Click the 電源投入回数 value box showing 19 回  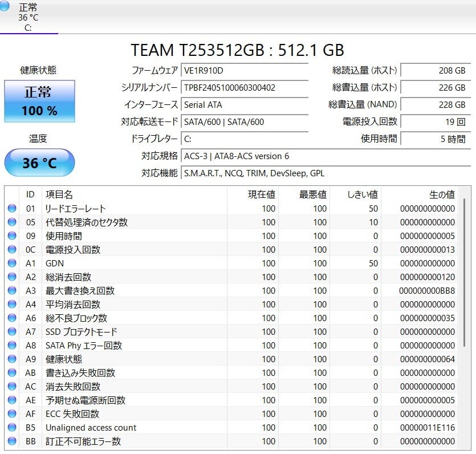point(436,122)
